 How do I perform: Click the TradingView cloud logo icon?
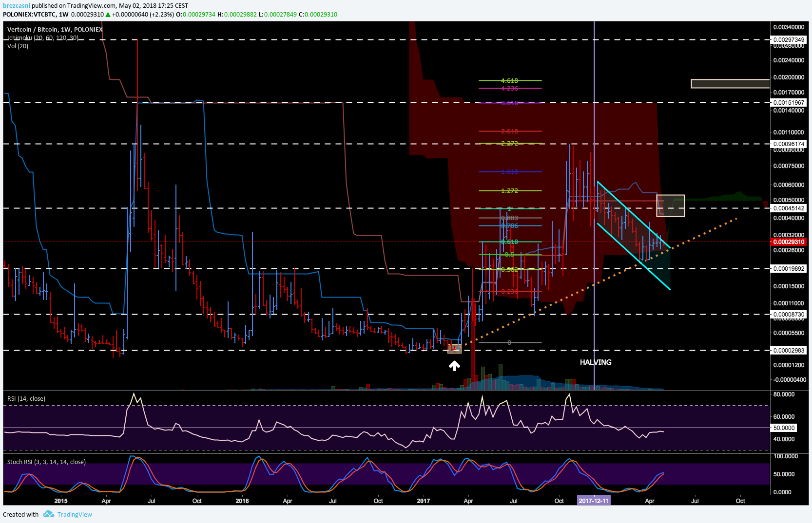pyautogui.click(x=48, y=514)
